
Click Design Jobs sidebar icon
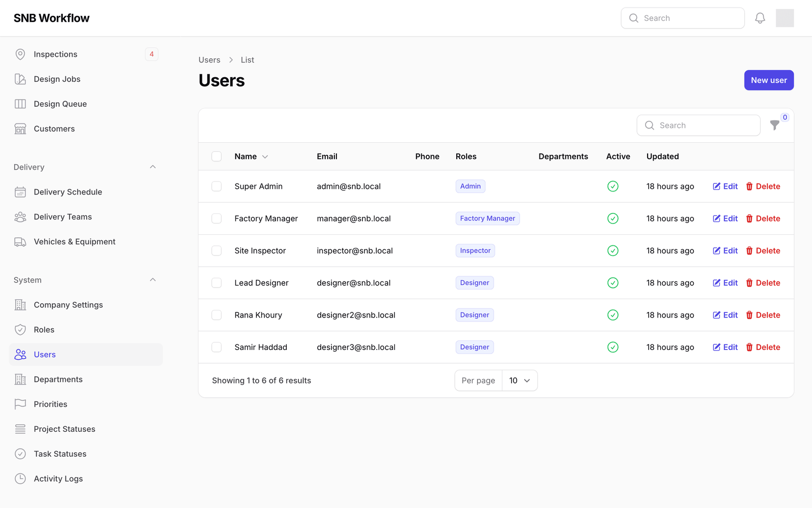20,79
